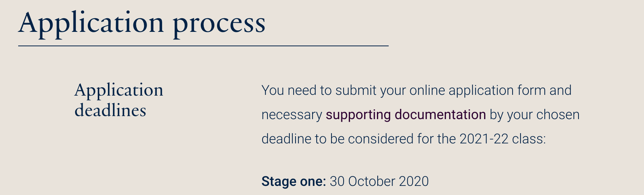Click the bold Stage one label
This screenshot has width=644, height=195.
293,181
